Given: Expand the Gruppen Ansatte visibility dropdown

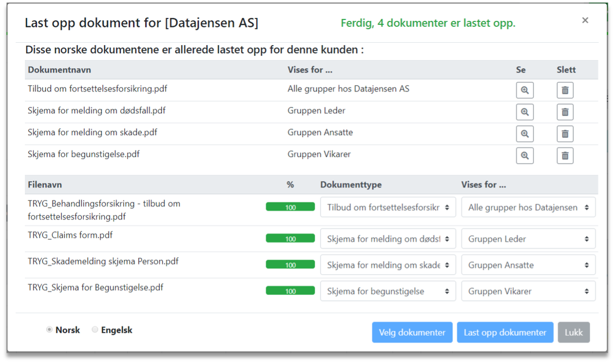Looking at the screenshot, I should [x=528, y=265].
